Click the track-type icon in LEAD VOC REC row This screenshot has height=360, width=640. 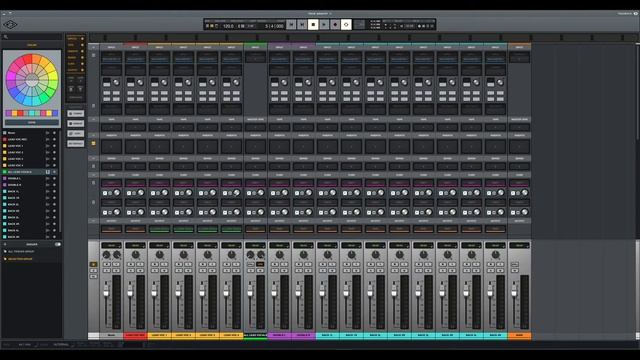tap(48, 139)
